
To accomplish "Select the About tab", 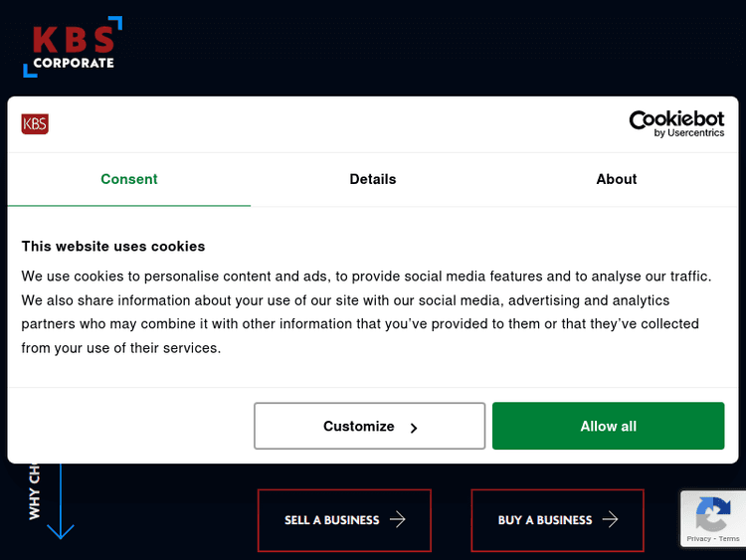I will (617, 179).
